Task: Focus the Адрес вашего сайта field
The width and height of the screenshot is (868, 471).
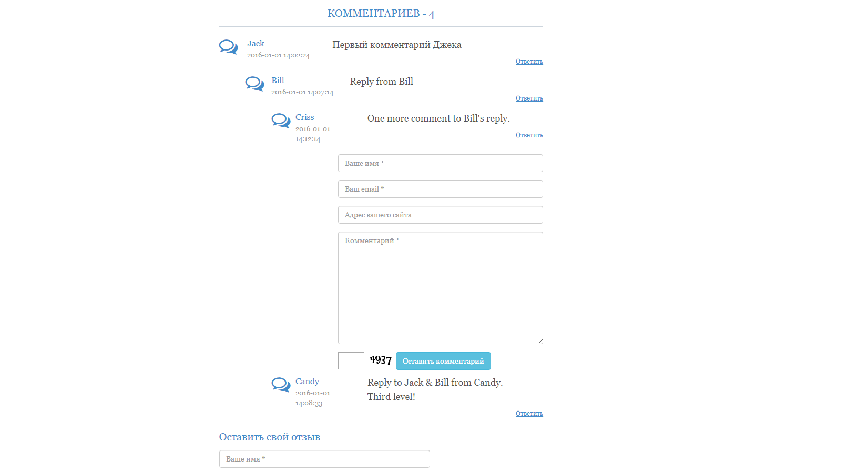Action: tap(441, 215)
